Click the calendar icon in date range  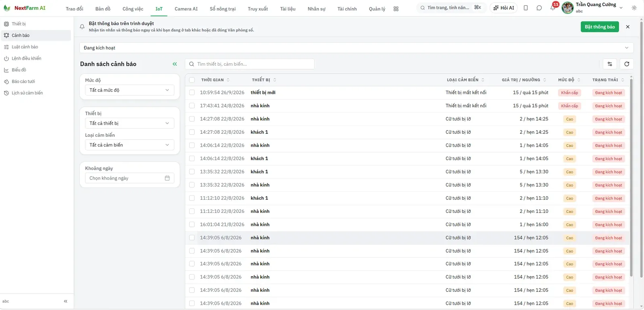(x=167, y=178)
